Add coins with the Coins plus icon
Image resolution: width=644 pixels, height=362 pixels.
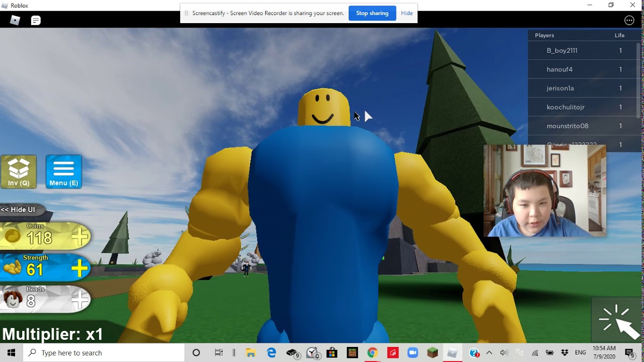click(x=80, y=237)
